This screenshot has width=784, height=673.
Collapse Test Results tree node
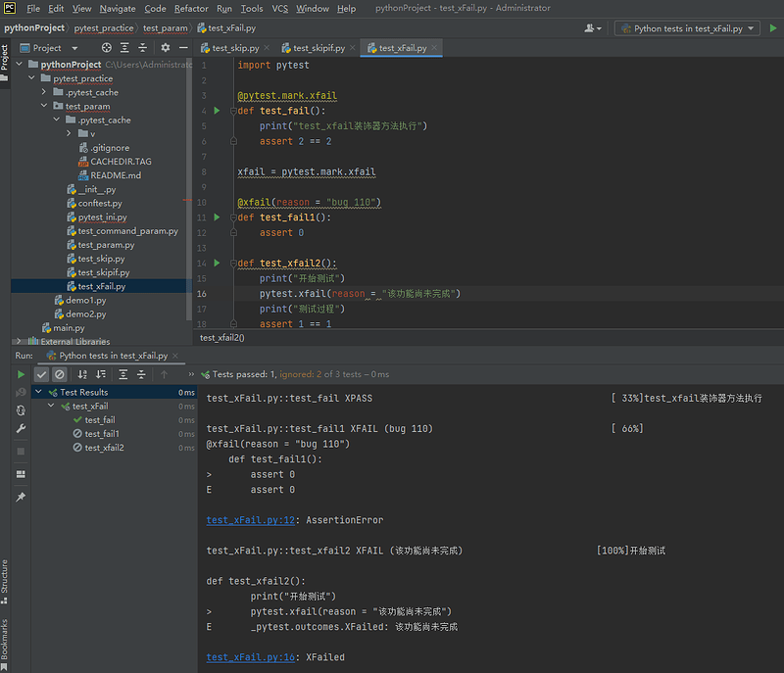pos(38,392)
